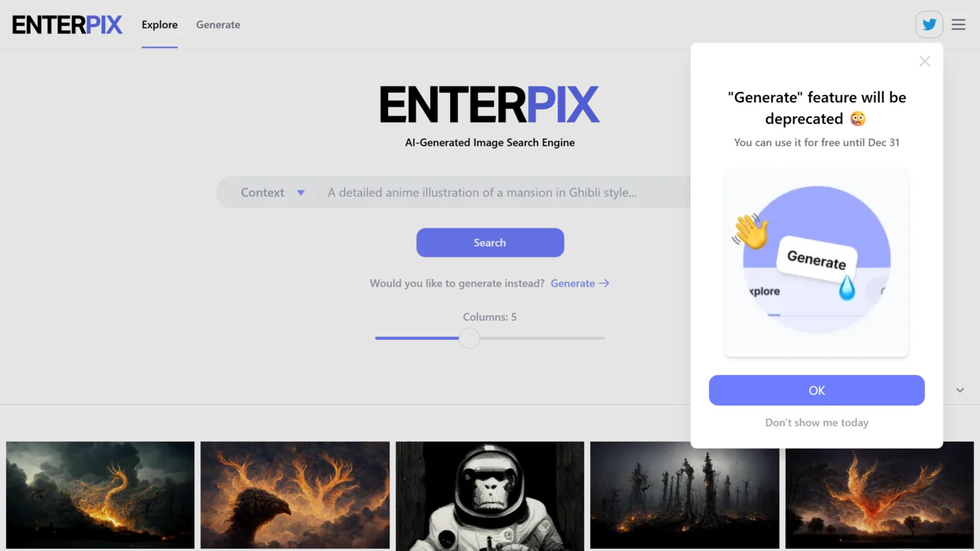
Task: Click the search prompt input field
Action: click(505, 193)
